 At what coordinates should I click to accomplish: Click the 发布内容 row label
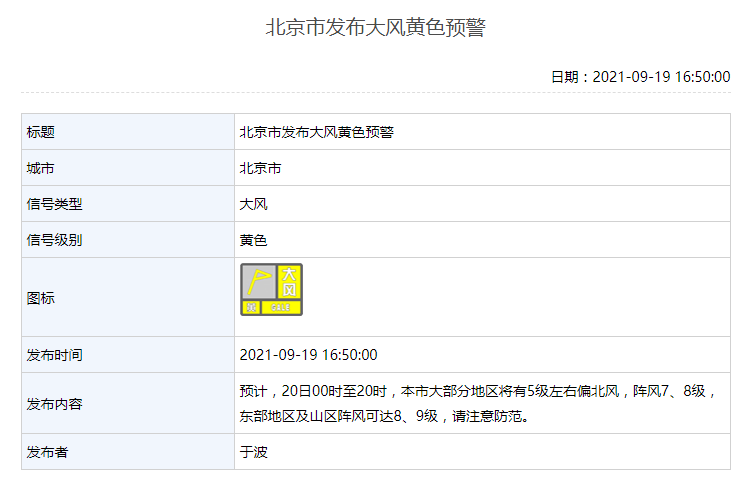[55, 404]
